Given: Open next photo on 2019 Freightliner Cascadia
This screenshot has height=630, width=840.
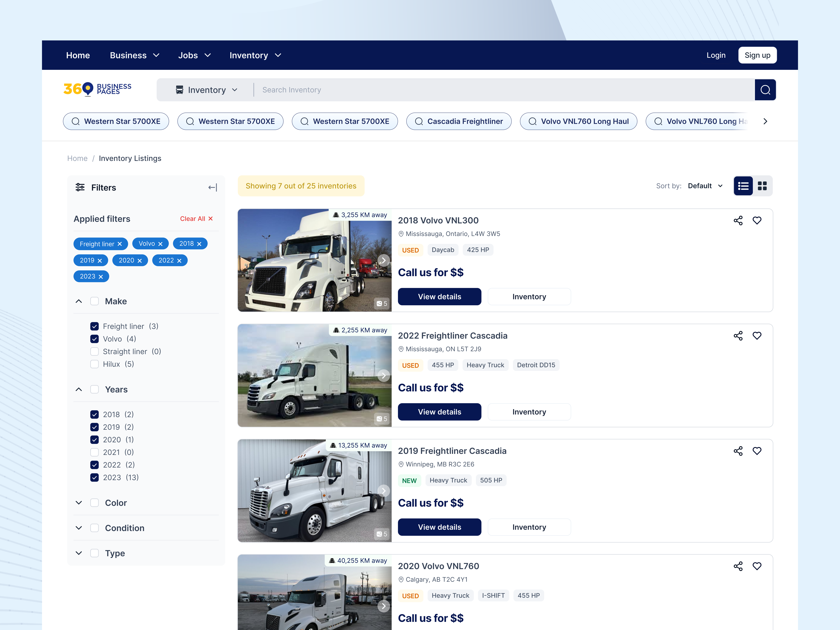Looking at the screenshot, I should pos(384,491).
